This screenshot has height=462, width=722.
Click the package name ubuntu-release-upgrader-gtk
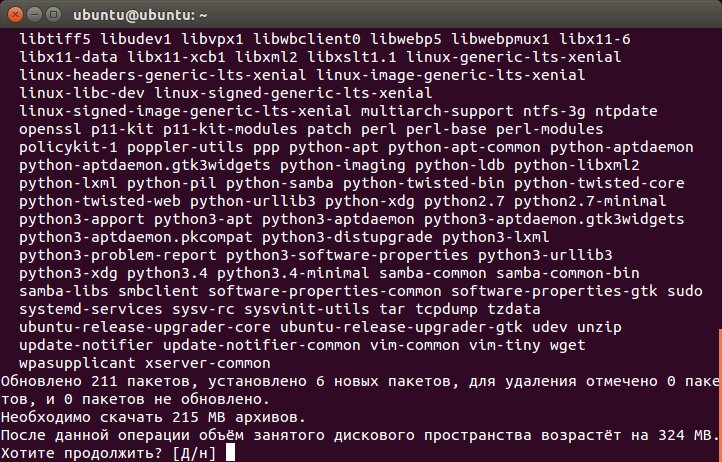point(401,327)
